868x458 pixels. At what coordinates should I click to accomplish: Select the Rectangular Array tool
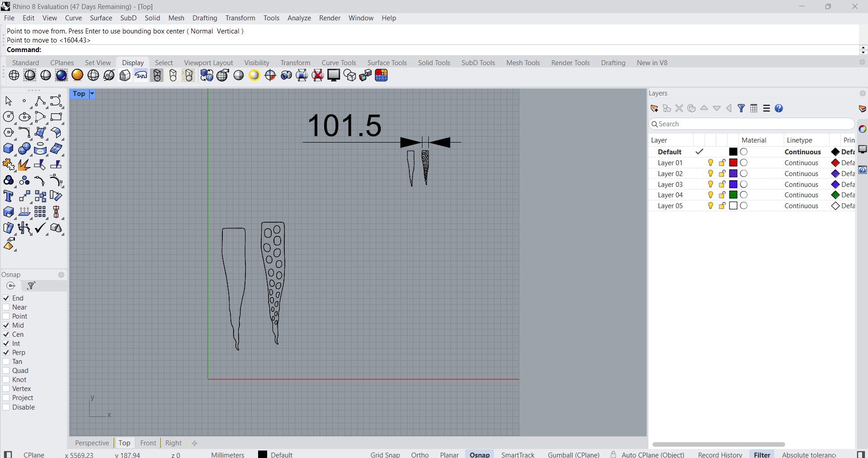pos(40,212)
